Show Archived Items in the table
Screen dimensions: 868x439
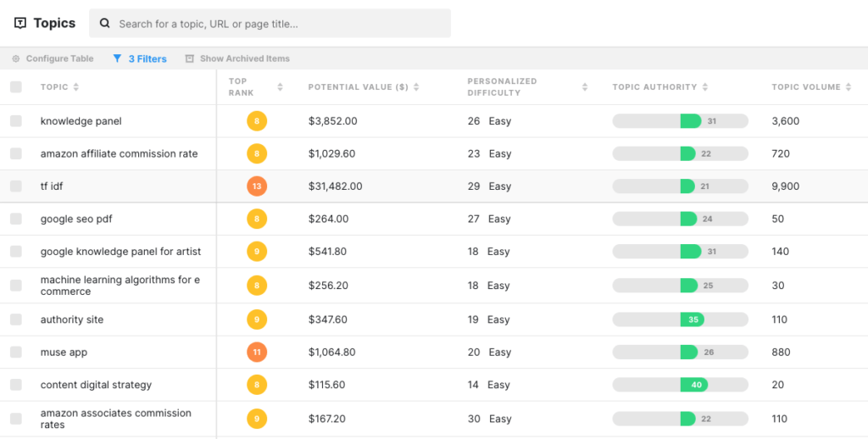pos(244,59)
